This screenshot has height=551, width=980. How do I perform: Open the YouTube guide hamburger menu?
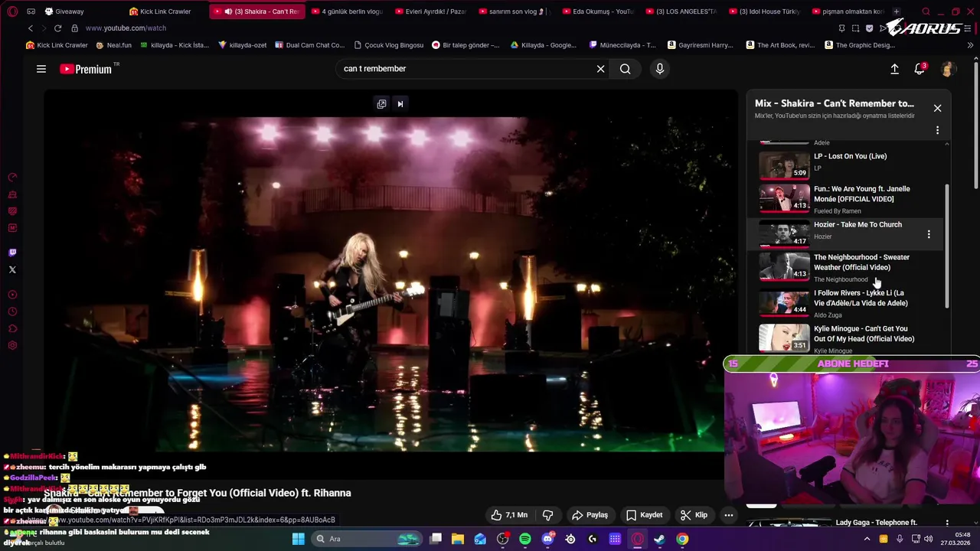pyautogui.click(x=41, y=69)
